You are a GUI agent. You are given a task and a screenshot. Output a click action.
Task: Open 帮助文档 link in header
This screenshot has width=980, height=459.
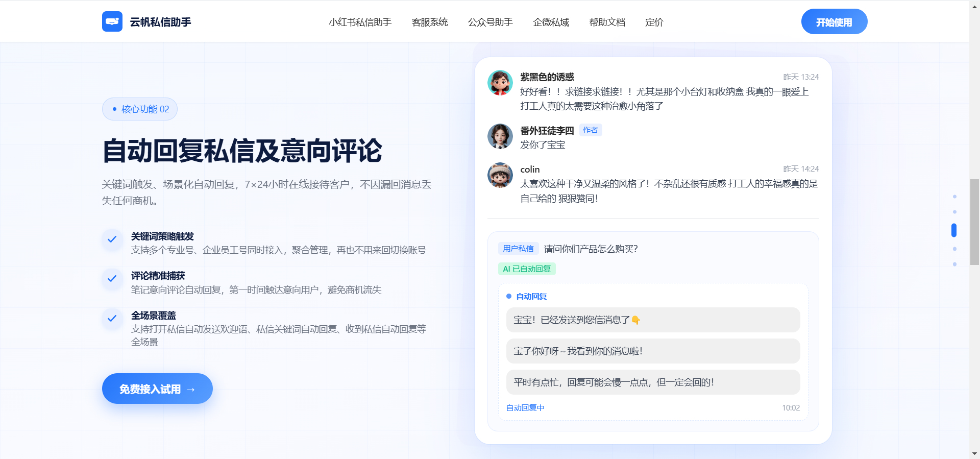pos(607,22)
